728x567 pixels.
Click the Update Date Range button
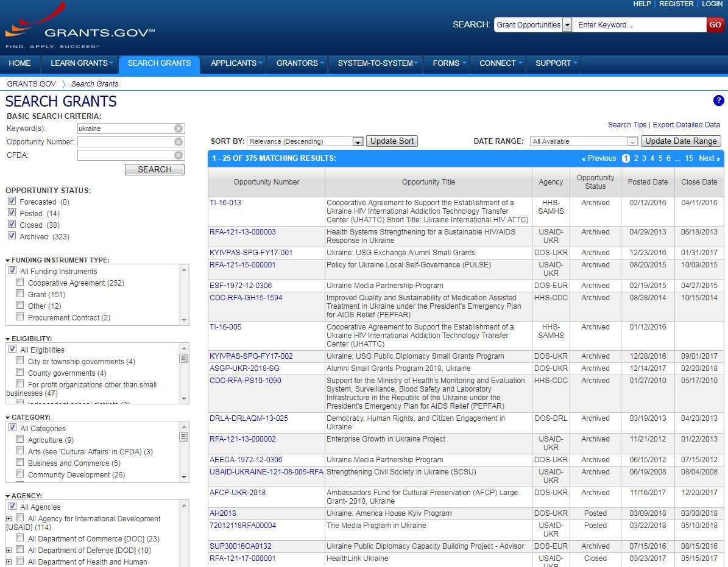point(681,141)
